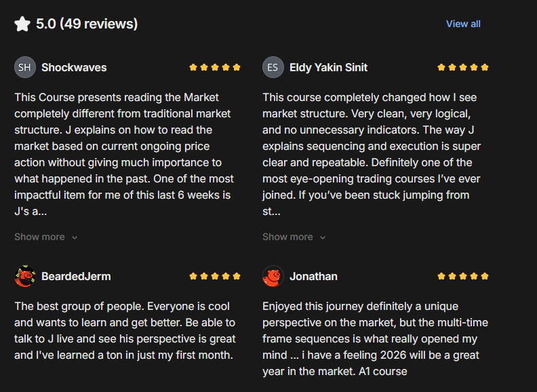The width and height of the screenshot is (537, 392).
Task: Click BeardedJerm's red profile avatar
Action: pyautogui.click(x=25, y=276)
